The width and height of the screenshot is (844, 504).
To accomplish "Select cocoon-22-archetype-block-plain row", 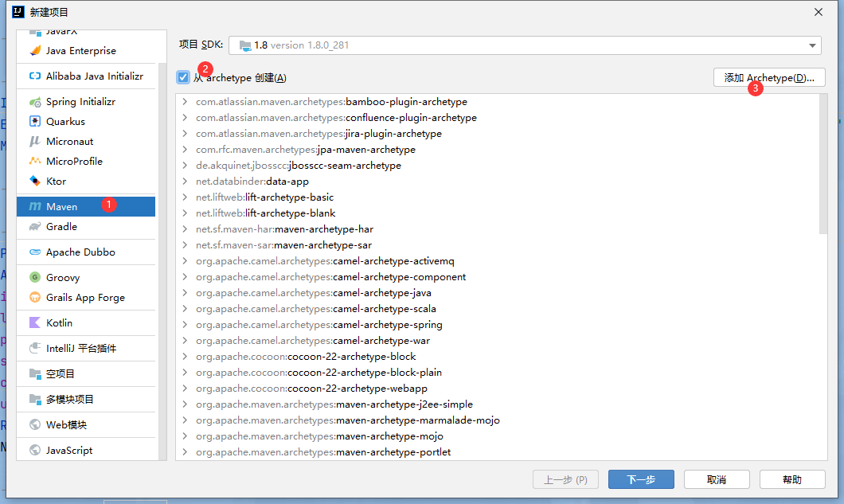I will point(497,372).
